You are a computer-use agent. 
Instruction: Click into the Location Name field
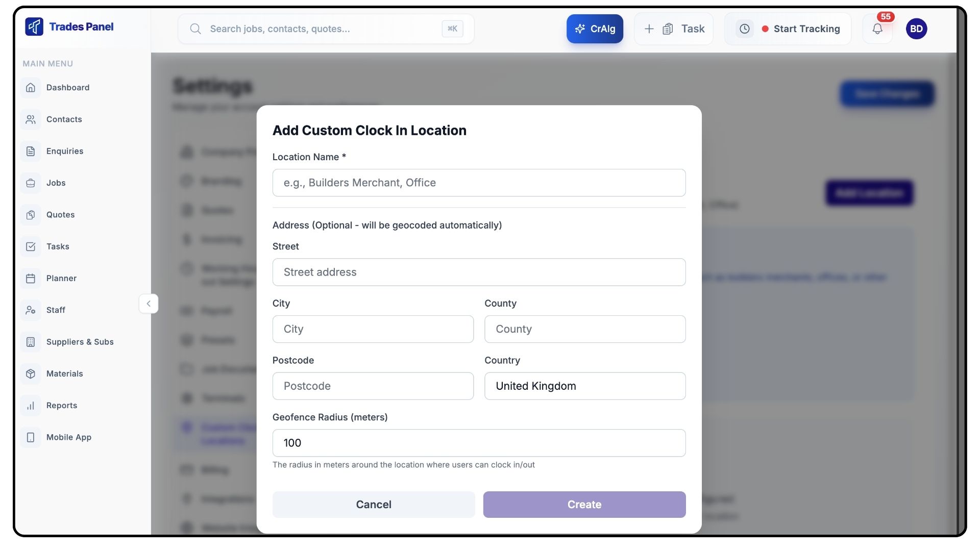pyautogui.click(x=479, y=183)
